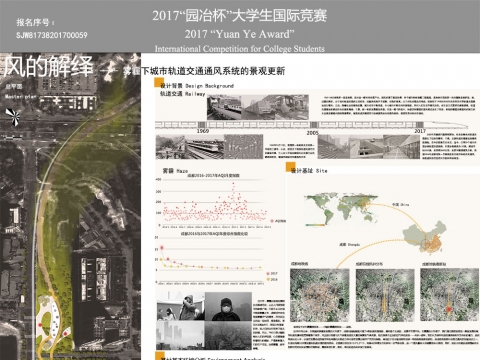
Task: Open the left Chengdu satellite map
Action: (x=319, y=295)
